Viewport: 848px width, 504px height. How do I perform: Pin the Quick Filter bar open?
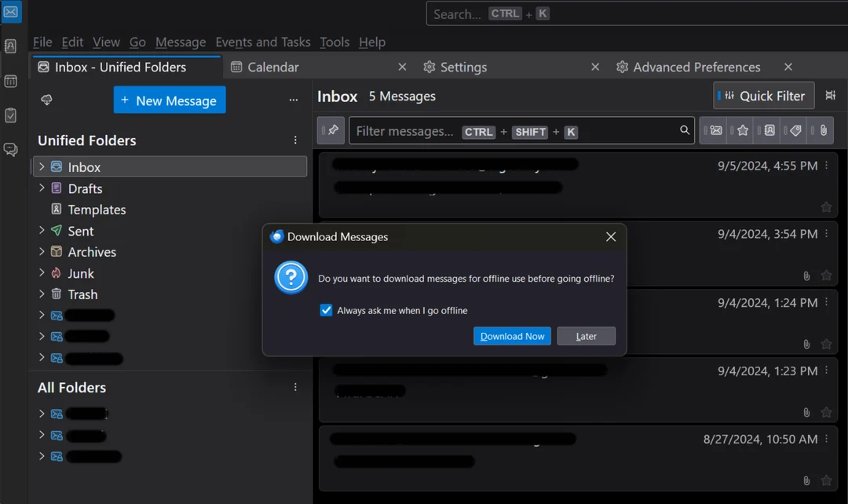click(x=331, y=130)
